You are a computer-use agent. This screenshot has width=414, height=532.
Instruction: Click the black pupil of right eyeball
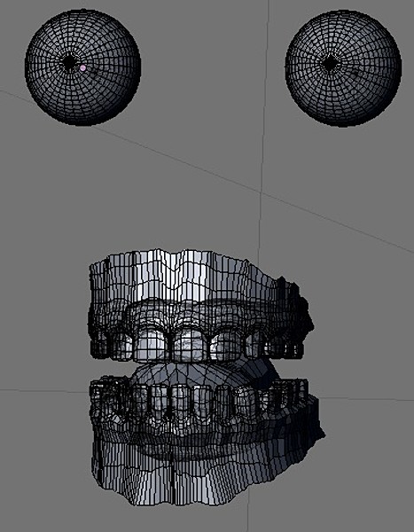click(331, 64)
